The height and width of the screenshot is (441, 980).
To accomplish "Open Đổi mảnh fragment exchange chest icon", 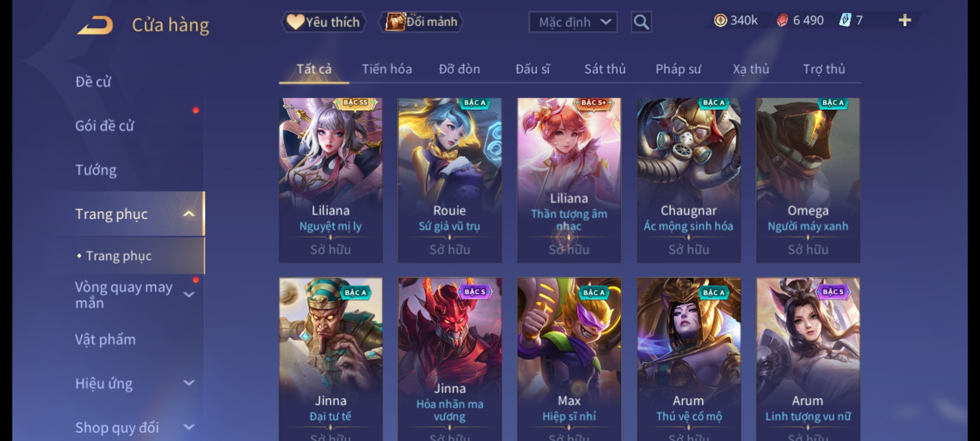I will click(x=395, y=22).
